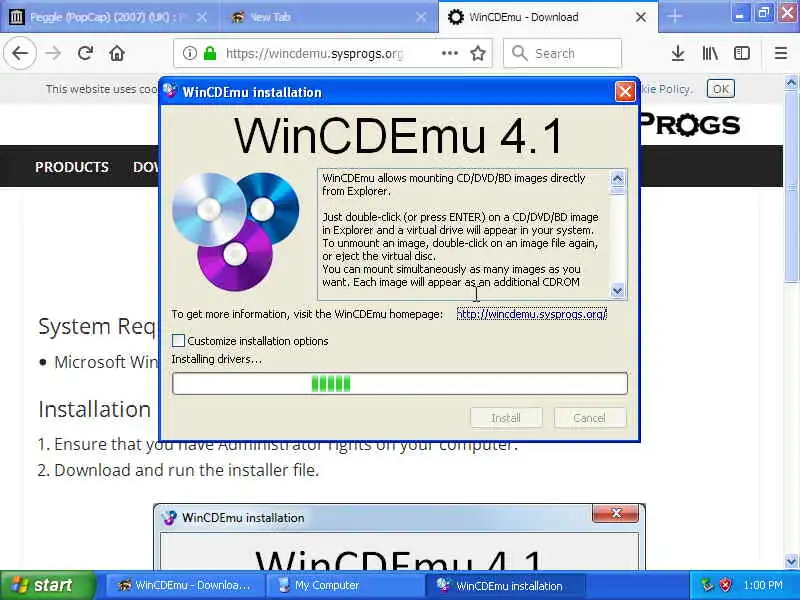The width and height of the screenshot is (800, 600).
Task: Close the Peggle (PopCap) tab
Action: (202, 17)
